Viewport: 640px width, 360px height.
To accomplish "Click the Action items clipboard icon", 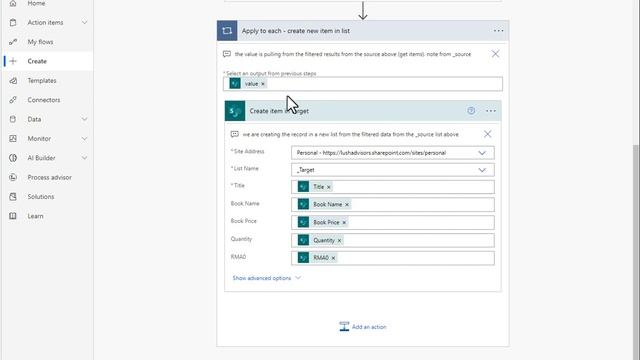I will (x=13, y=22).
